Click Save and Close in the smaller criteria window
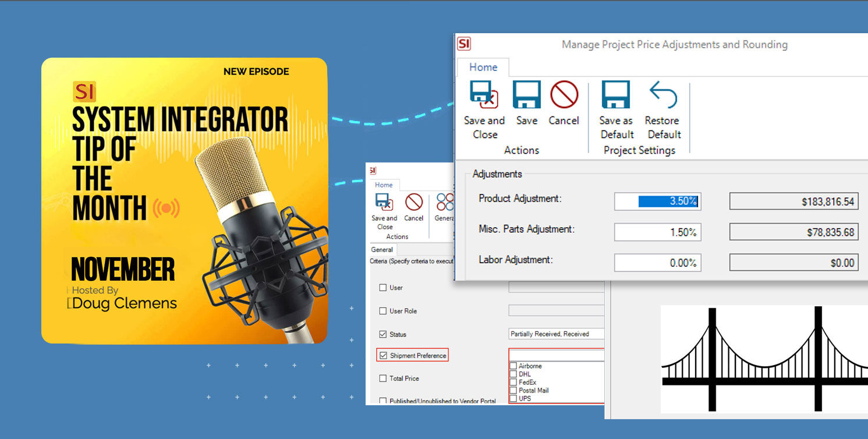The width and height of the screenshot is (868, 439). pos(385,211)
